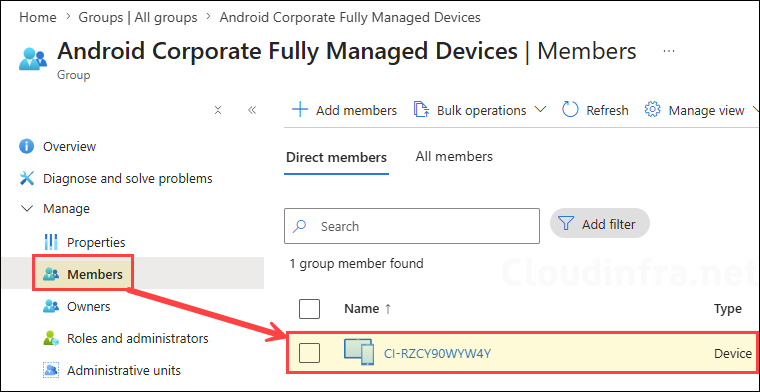Click the Add members button
The height and width of the screenshot is (392, 760).
[x=344, y=110]
